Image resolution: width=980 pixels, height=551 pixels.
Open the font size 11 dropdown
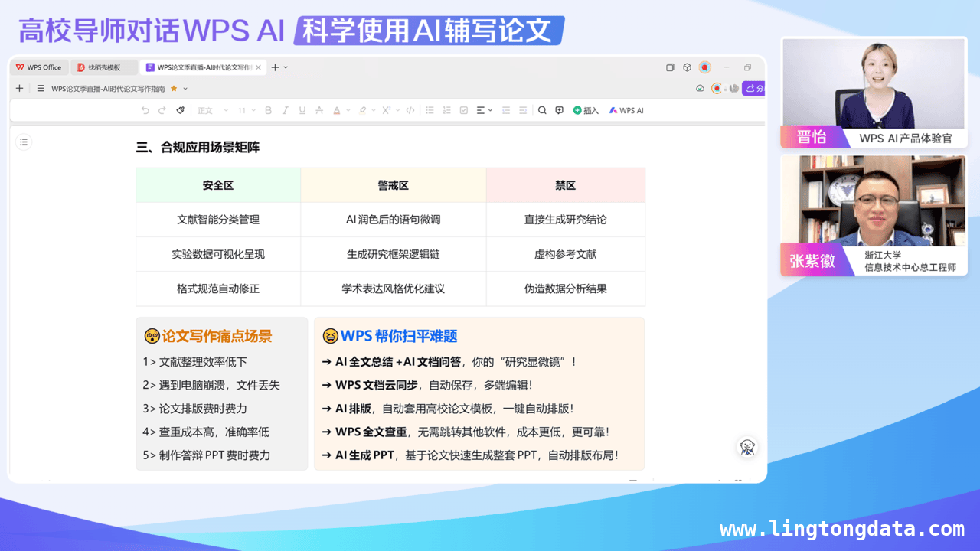point(247,110)
